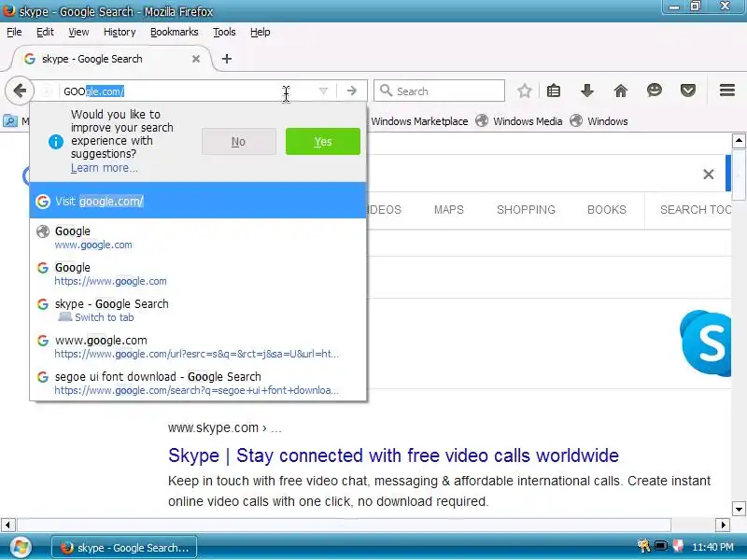Click the info icon in suggestions prompt
Viewport: 747px width, 560px height.
pos(56,142)
